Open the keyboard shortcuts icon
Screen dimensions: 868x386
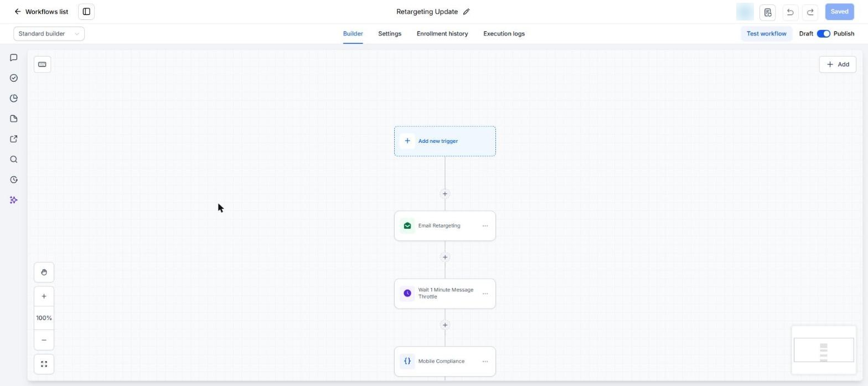42,64
